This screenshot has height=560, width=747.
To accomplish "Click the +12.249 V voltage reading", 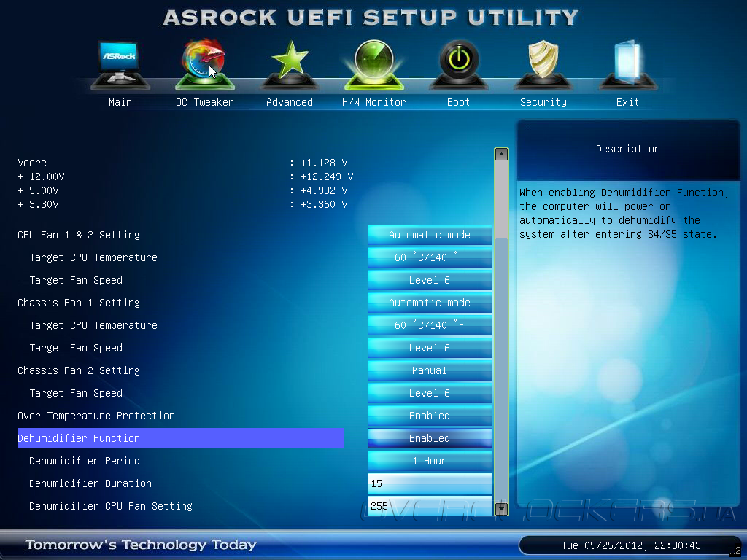I will tap(327, 176).
